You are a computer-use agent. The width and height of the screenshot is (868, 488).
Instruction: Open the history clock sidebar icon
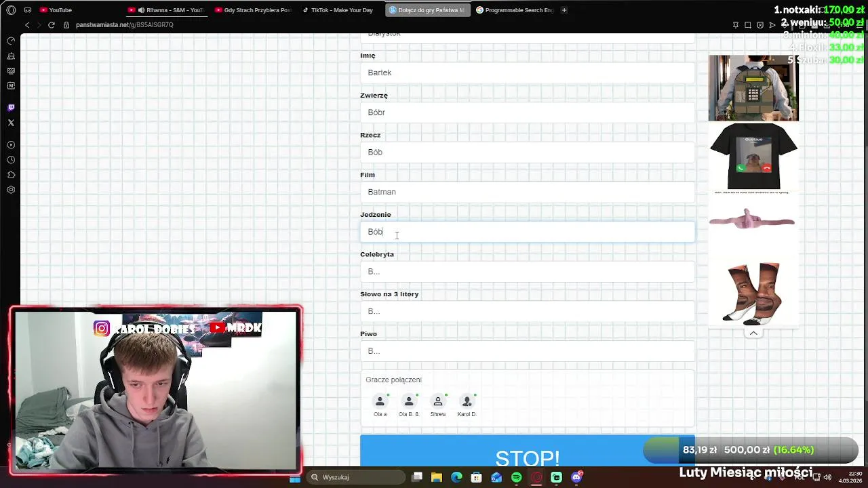pyautogui.click(x=11, y=160)
